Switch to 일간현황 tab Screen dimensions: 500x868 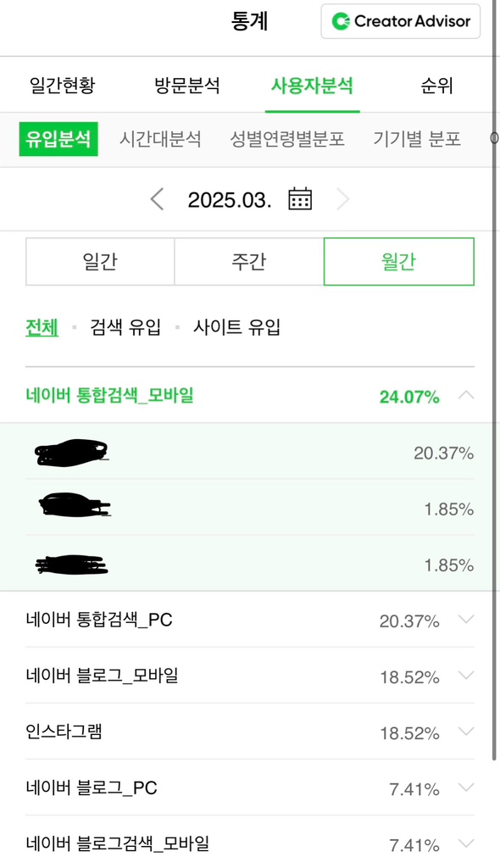tap(63, 86)
